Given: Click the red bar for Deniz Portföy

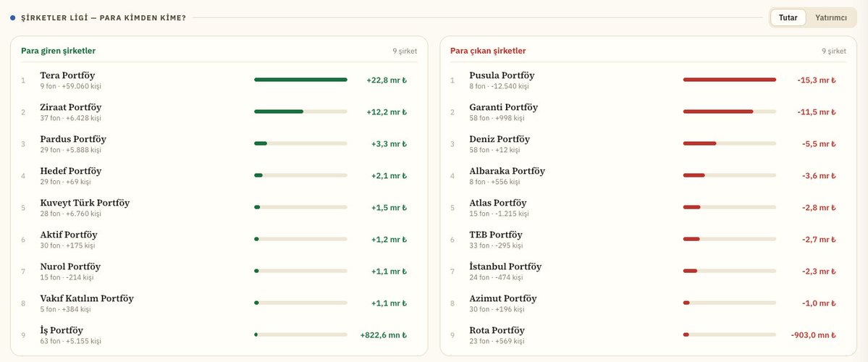Looking at the screenshot, I should click(x=700, y=144).
